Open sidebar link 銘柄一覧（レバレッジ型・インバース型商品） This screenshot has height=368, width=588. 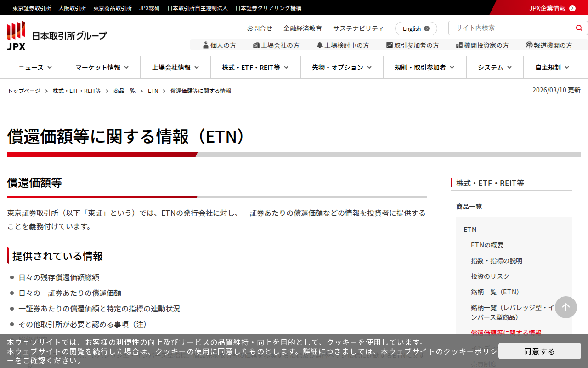(514, 312)
